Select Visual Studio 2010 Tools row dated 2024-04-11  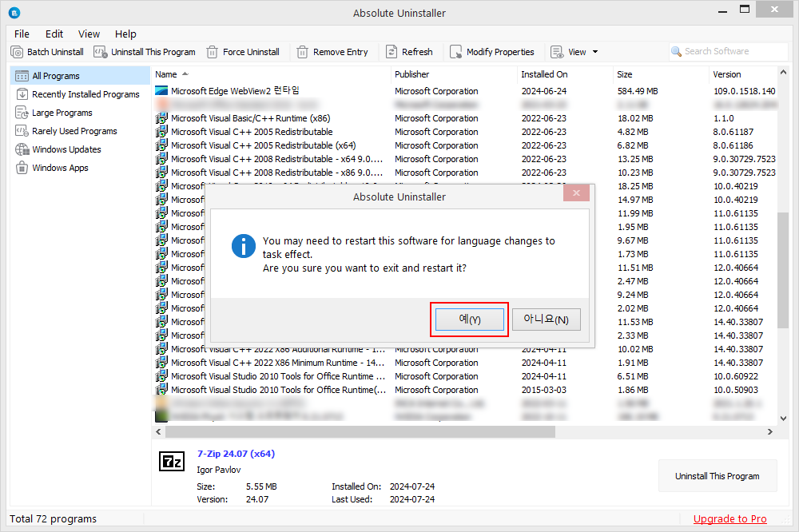[x=465, y=376]
